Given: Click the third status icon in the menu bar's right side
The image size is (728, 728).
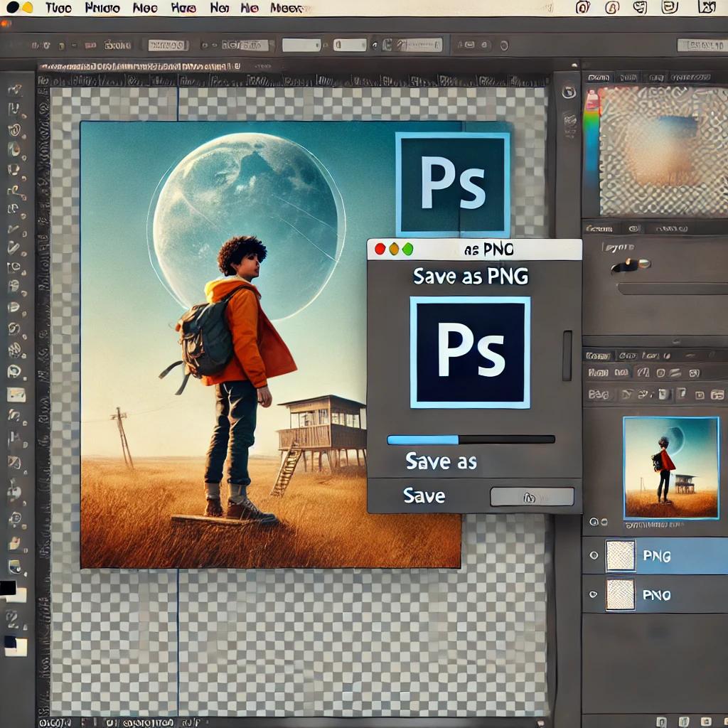Looking at the screenshot, I should click(641, 7).
